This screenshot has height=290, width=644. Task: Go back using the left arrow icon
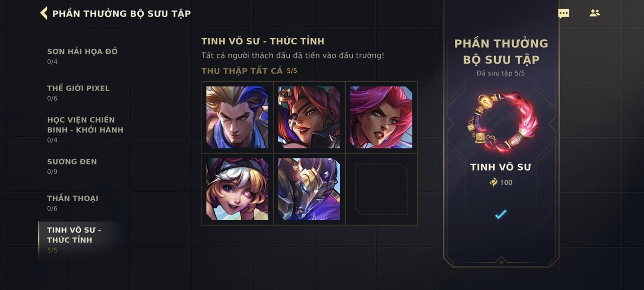[x=44, y=13]
